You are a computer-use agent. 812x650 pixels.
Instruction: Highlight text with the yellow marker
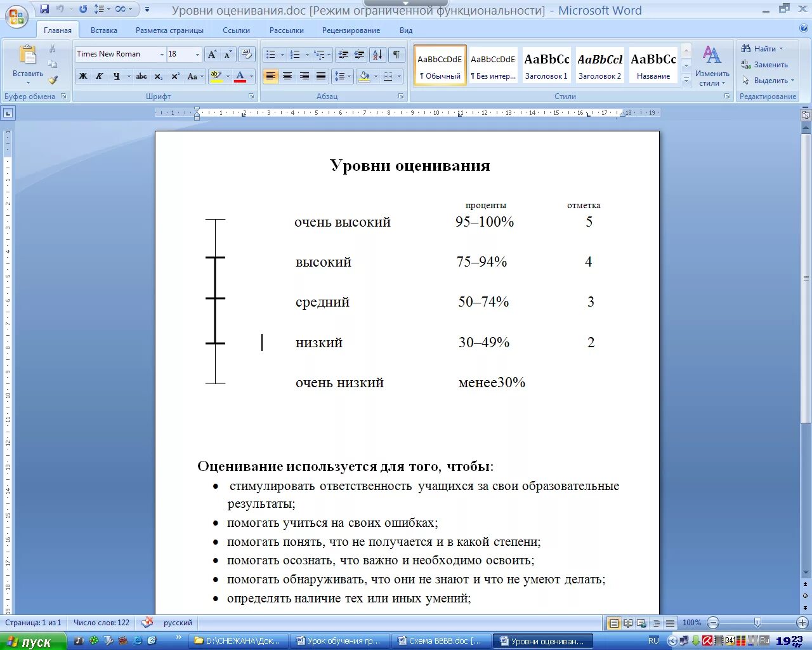pos(216,76)
